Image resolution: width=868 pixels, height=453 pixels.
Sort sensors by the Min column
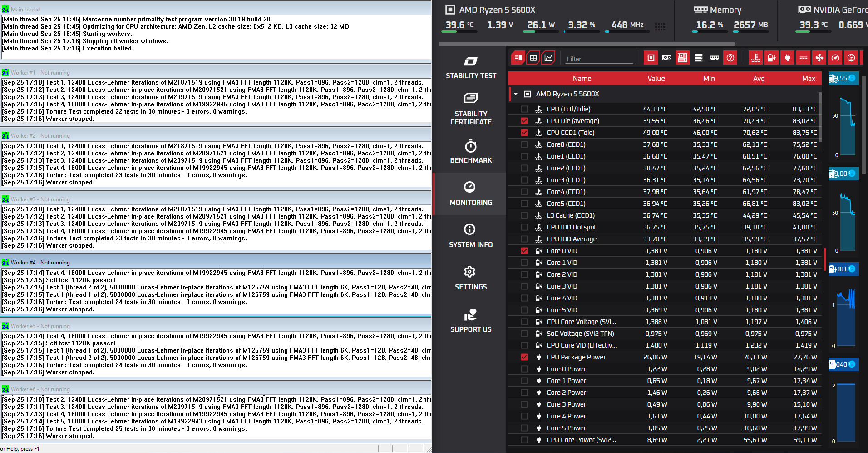pyautogui.click(x=709, y=79)
